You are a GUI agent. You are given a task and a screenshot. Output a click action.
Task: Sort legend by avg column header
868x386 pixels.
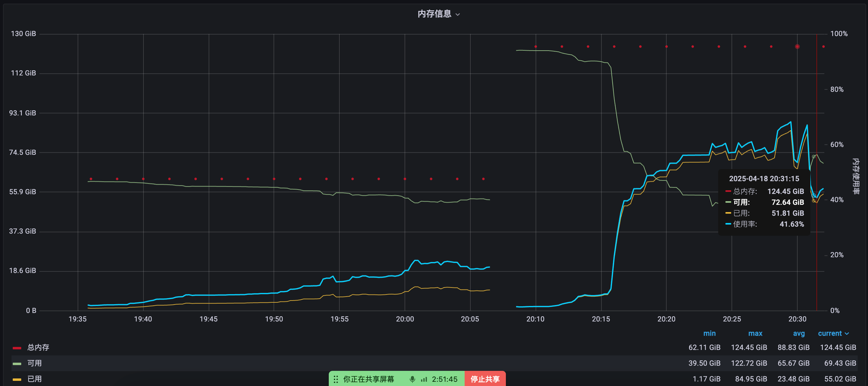click(799, 333)
